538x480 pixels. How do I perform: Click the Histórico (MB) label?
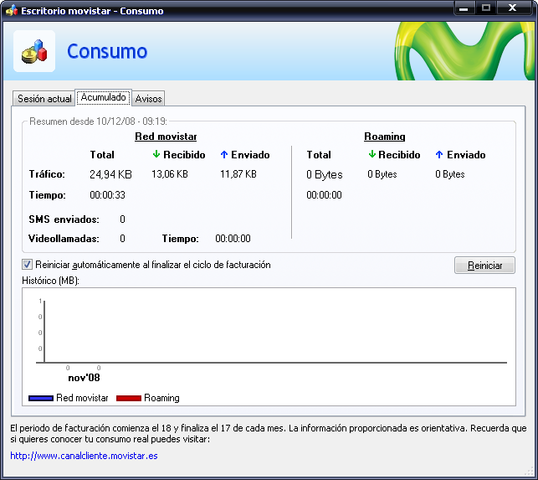51,281
